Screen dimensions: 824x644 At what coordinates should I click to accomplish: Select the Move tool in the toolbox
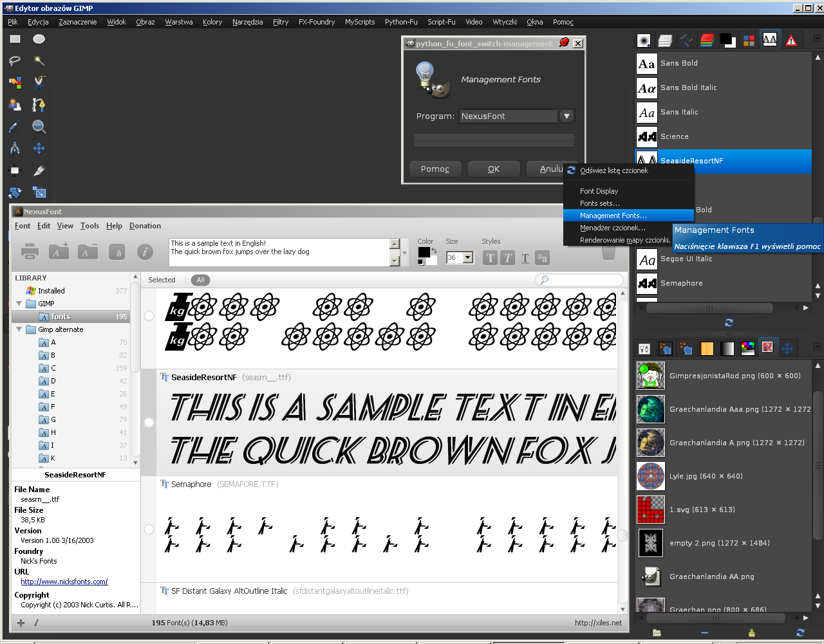[x=39, y=149]
